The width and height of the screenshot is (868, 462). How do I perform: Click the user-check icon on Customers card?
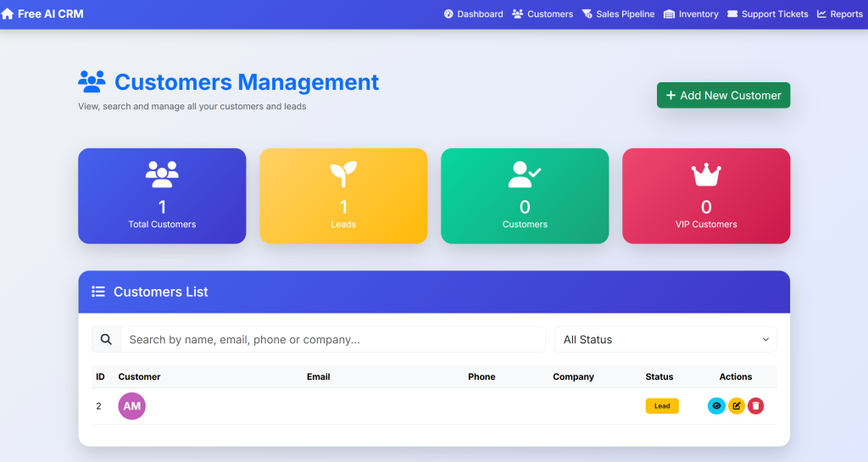[x=525, y=175]
